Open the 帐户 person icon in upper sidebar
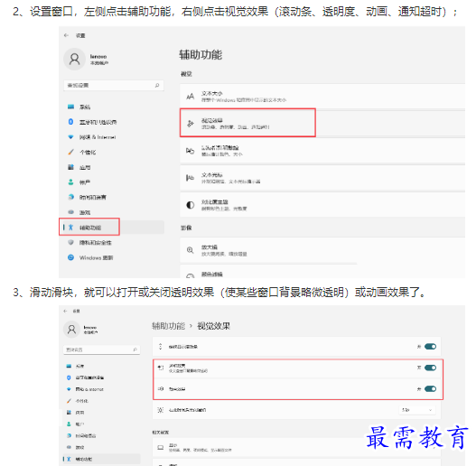476x466 pixels. 70,182
